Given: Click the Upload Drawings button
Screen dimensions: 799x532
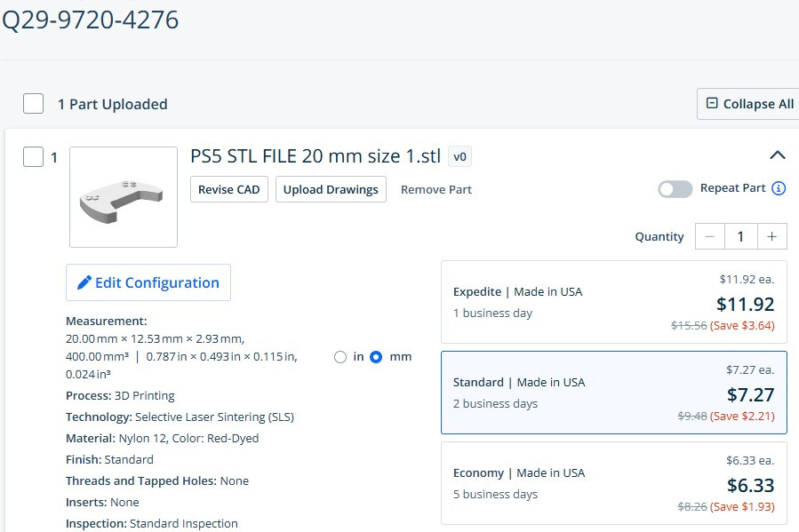Looking at the screenshot, I should tap(331, 189).
